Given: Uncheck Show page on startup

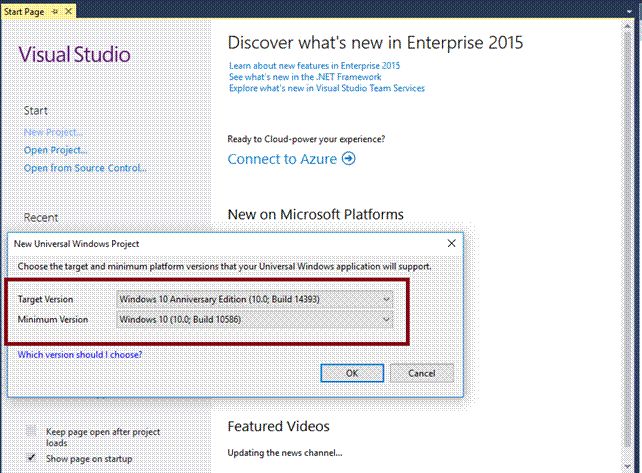Looking at the screenshot, I should point(31,458).
